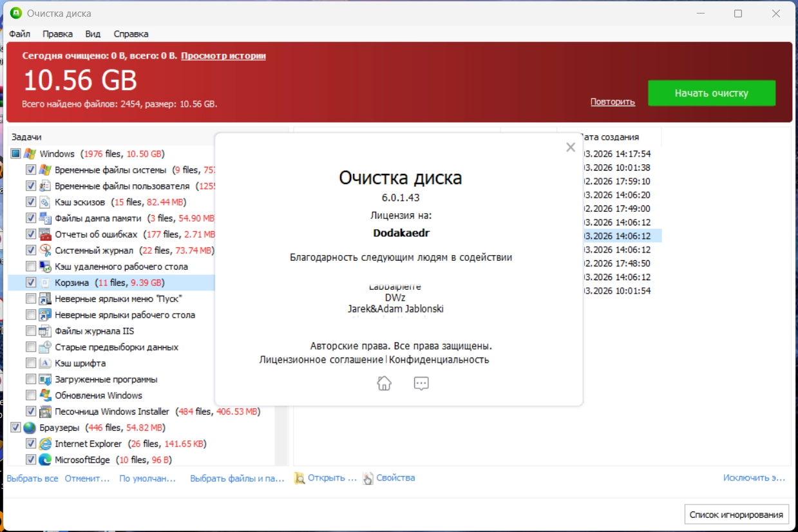Click the Файлы дампа памяти icon
This screenshot has width=798, height=532.
[x=45, y=218]
